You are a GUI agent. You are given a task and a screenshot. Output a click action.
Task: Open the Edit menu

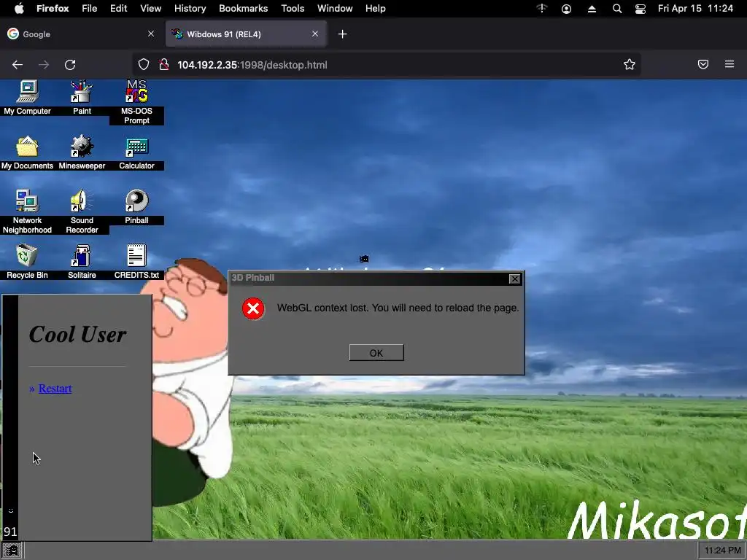[x=119, y=9]
